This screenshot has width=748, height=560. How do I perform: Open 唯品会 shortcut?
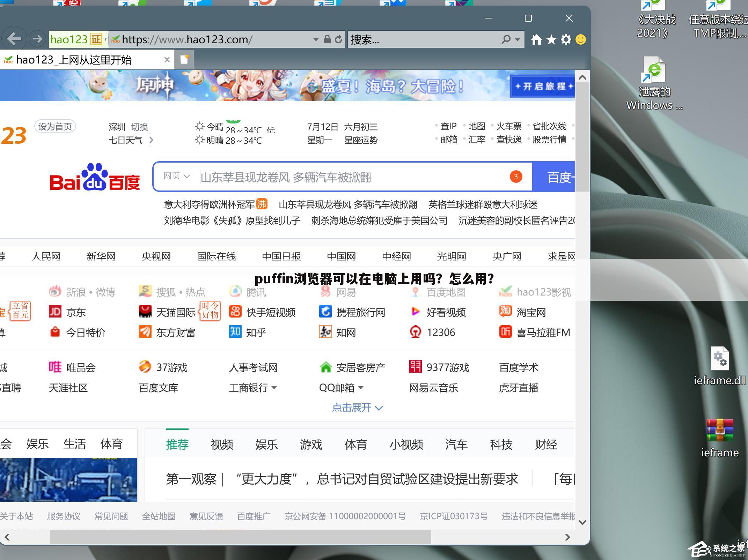pos(72,367)
